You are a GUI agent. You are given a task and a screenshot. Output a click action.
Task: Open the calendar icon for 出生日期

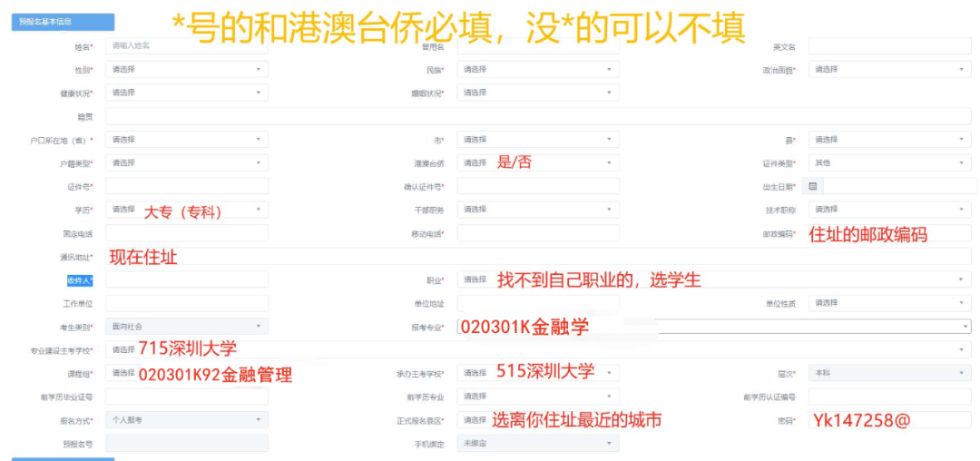point(813,186)
